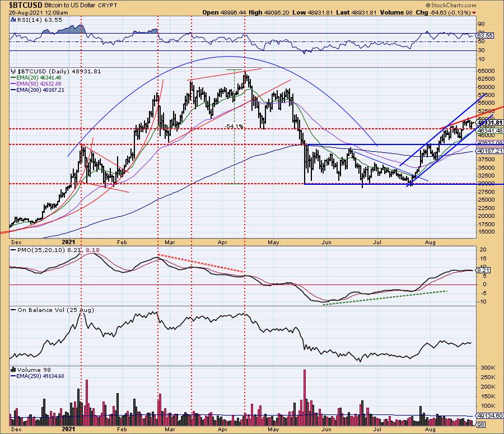This screenshot has height=434, width=504.
Task: Click the icon beside the RSI(14) label
Action: coord(13,20)
